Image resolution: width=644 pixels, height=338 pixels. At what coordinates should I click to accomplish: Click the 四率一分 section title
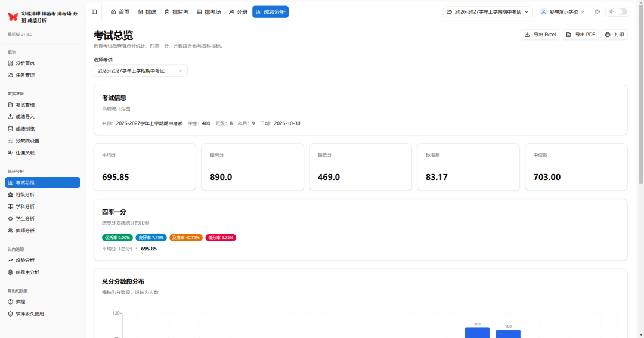point(114,212)
